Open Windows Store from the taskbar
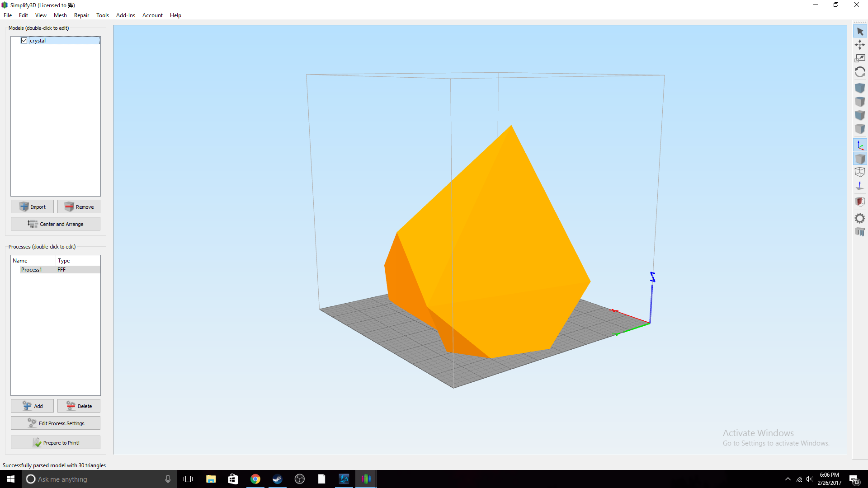The width and height of the screenshot is (868, 488). point(233,479)
